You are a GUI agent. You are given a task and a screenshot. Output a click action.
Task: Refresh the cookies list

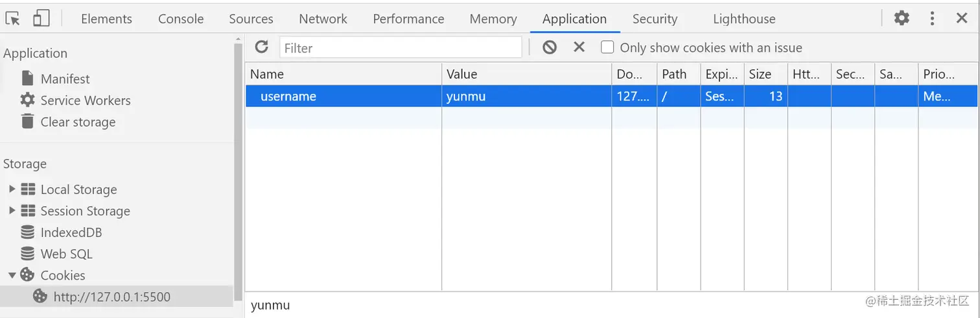click(x=262, y=47)
